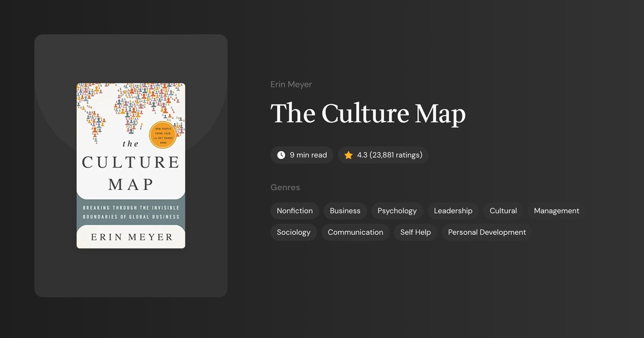Click the author name Erin Meyer
Viewport: 644px width, 338px height.
[291, 84]
